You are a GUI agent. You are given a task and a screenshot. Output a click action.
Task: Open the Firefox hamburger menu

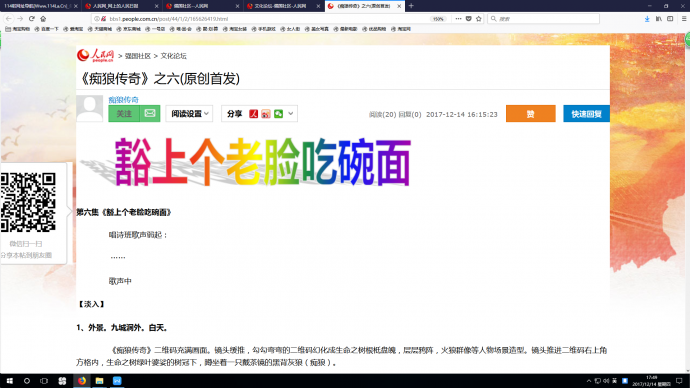684,19
